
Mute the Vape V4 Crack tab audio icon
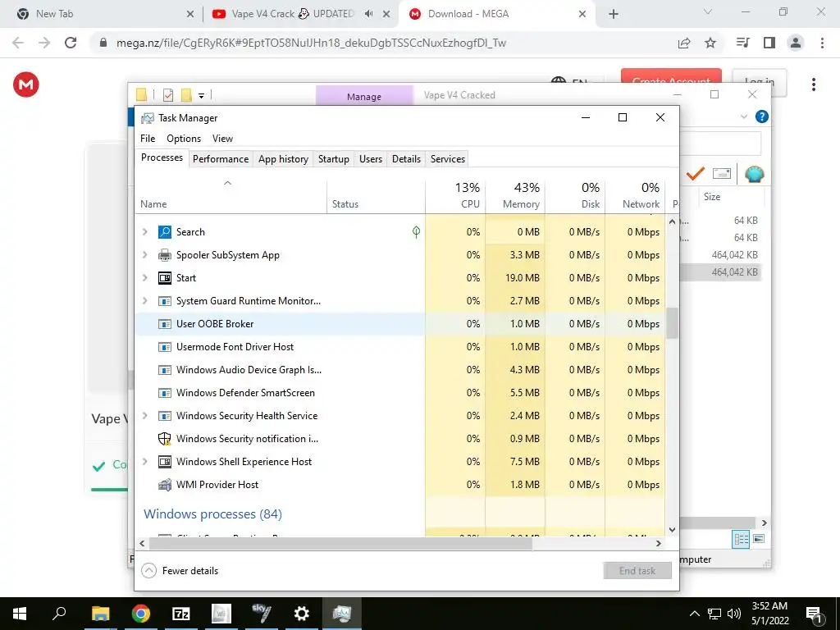point(368,14)
